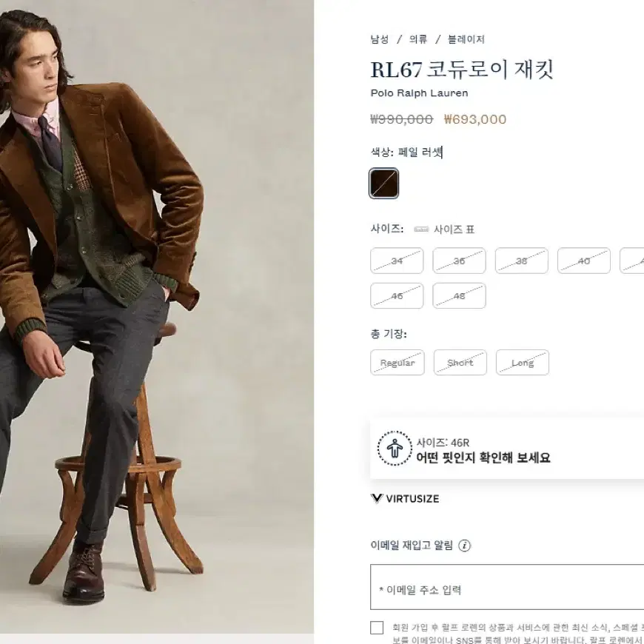The height and width of the screenshot is (644, 644).
Task: Select the Regular length option
Action: [x=398, y=362]
